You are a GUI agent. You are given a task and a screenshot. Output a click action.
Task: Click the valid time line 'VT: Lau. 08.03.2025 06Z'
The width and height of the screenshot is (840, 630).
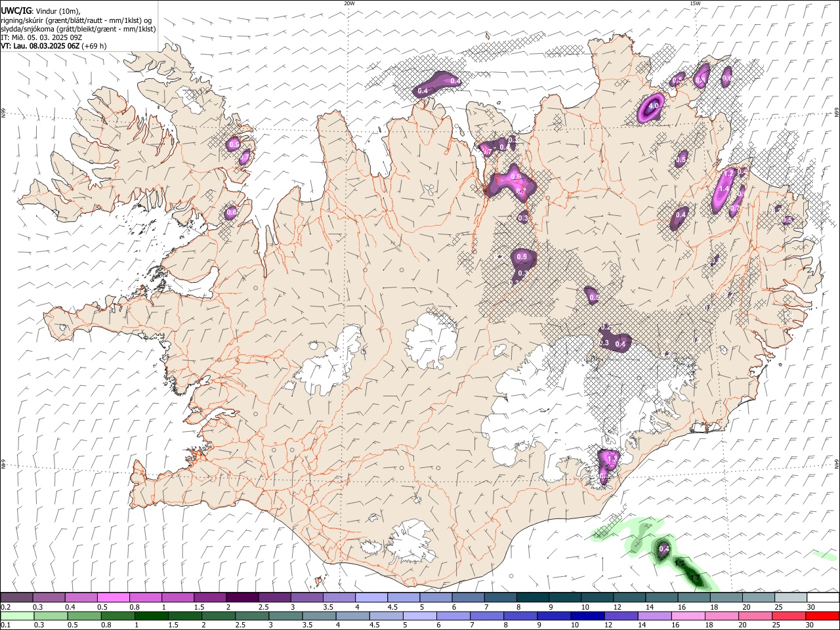tap(40, 47)
